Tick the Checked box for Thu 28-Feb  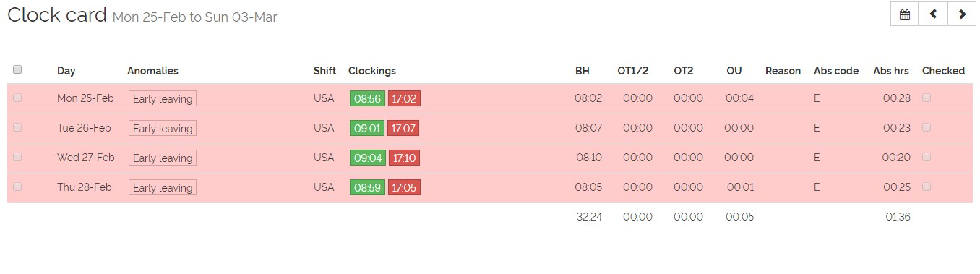click(927, 187)
